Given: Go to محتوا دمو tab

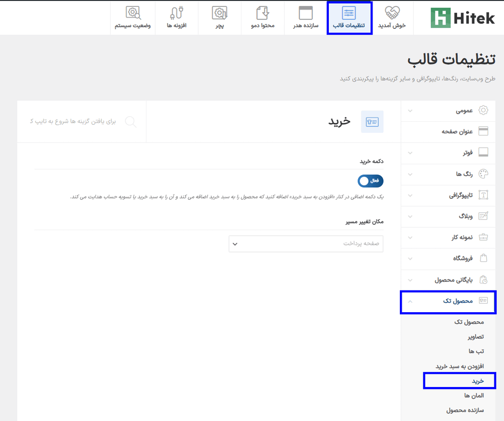Looking at the screenshot, I should [263, 18].
